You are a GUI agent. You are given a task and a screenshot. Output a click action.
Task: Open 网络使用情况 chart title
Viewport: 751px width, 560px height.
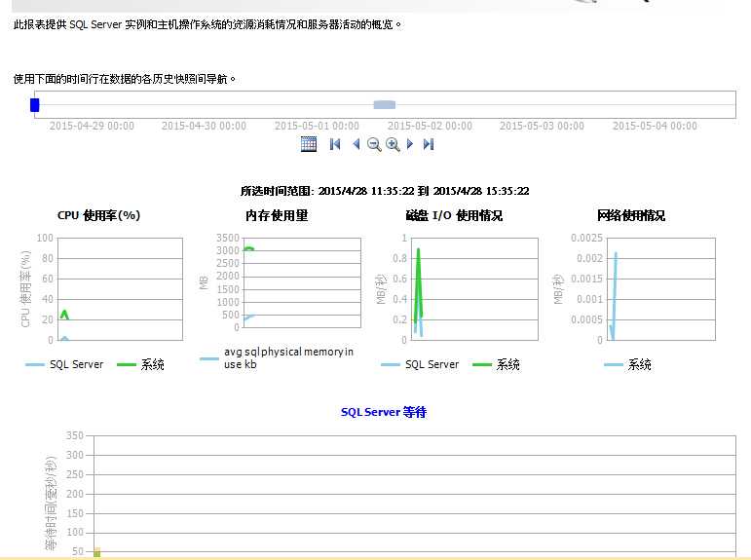tap(631, 215)
